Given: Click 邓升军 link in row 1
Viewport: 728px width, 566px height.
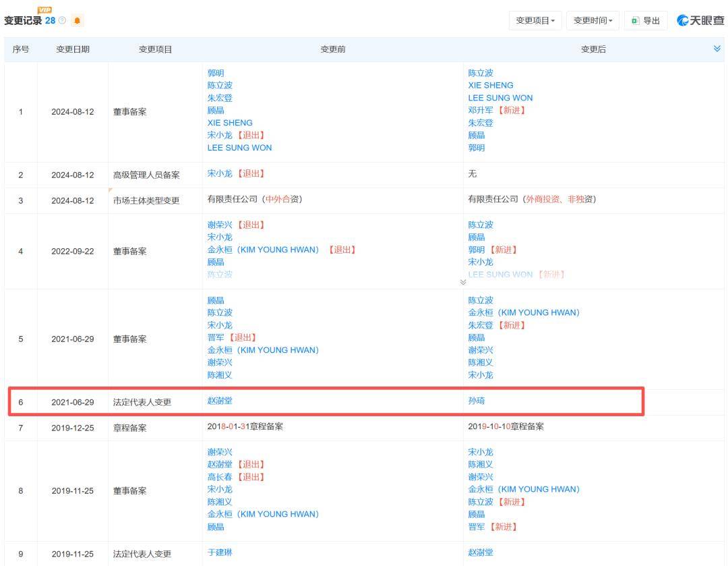Looking at the screenshot, I should point(481,110).
